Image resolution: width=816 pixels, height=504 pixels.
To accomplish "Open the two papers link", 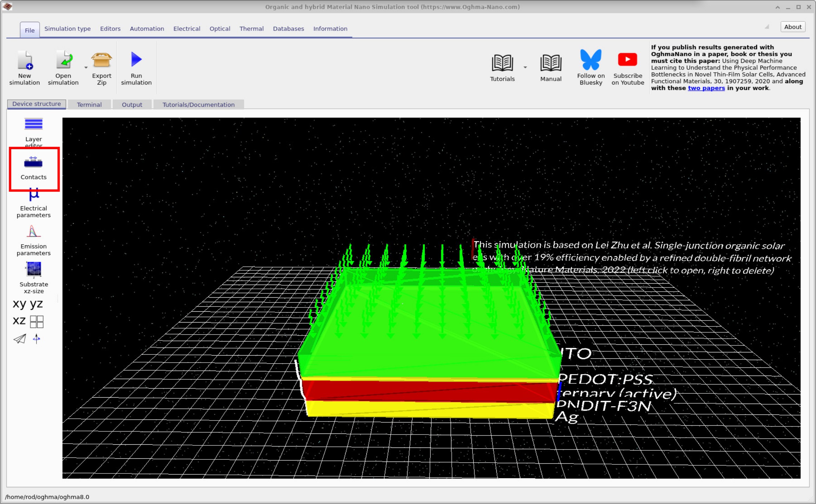I will pos(706,88).
